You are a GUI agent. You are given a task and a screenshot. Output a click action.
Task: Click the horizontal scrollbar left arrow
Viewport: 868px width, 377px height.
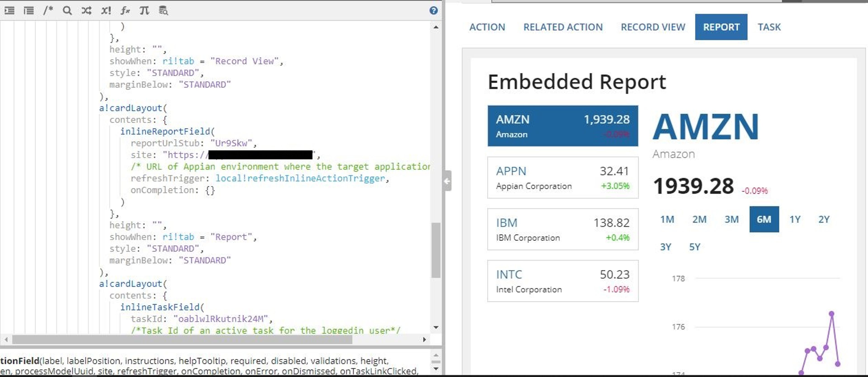point(6,339)
